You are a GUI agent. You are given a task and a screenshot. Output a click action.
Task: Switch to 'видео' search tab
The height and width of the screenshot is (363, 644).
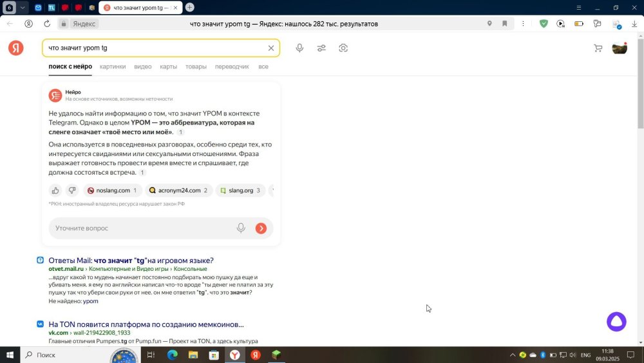point(142,66)
